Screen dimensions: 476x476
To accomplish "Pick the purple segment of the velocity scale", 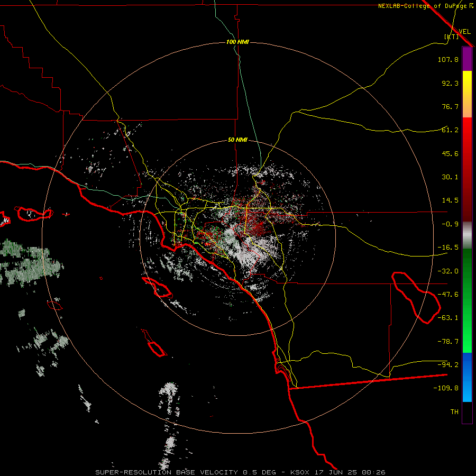I will point(467,59).
